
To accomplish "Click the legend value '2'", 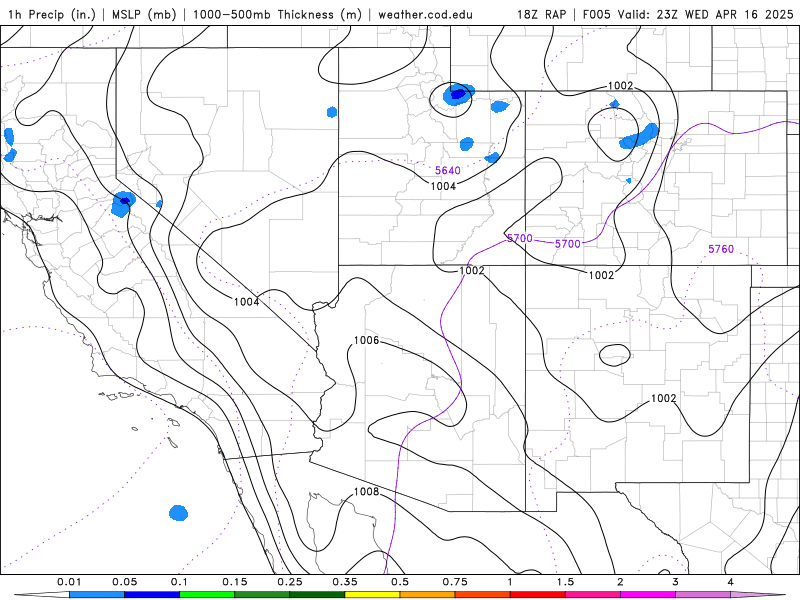I will coord(620,582).
